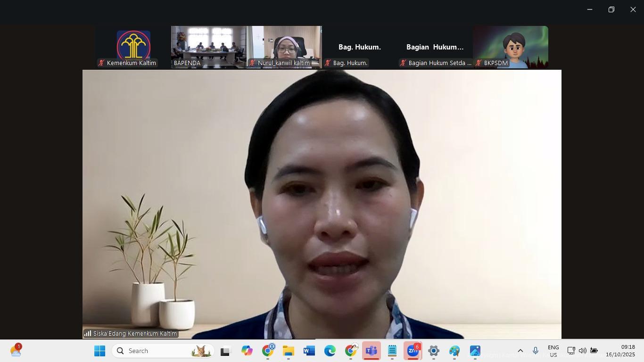Click the speaker volume icon
The width and height of the screenshot is (644, 362).
click(x=582, y=351)
